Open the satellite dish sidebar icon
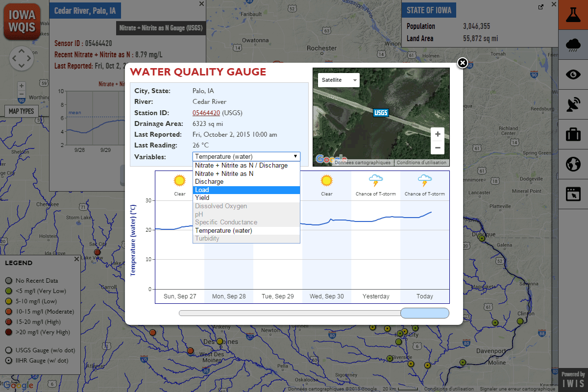The height and width of the screenshot is (392, 588). pos(573,104)
